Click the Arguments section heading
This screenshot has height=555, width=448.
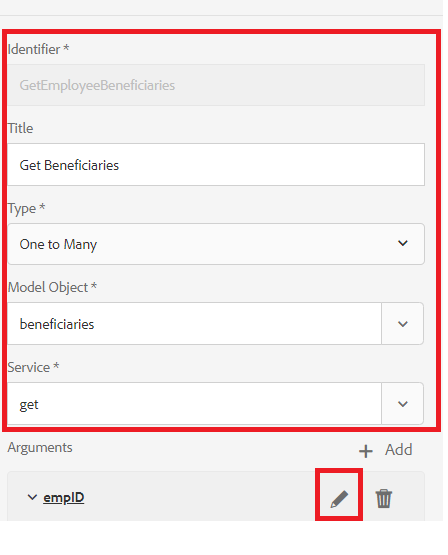[40, 447]
